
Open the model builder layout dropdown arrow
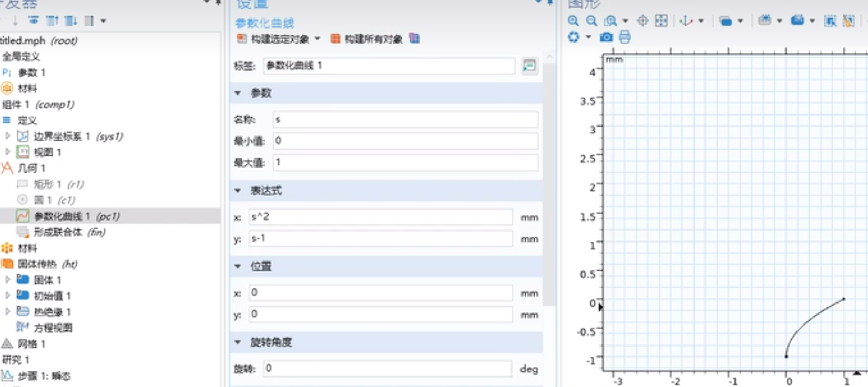pos(103,21)
